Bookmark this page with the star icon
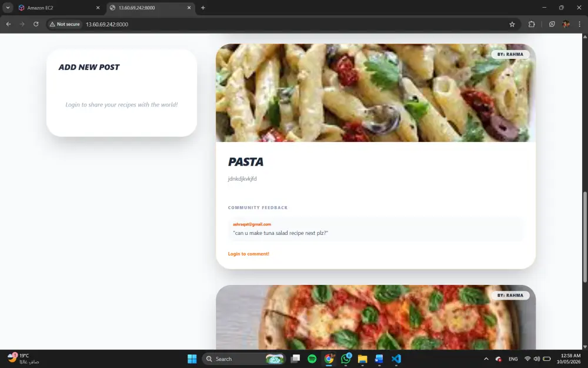Viewport: 588px width, 368px height. 512,24
